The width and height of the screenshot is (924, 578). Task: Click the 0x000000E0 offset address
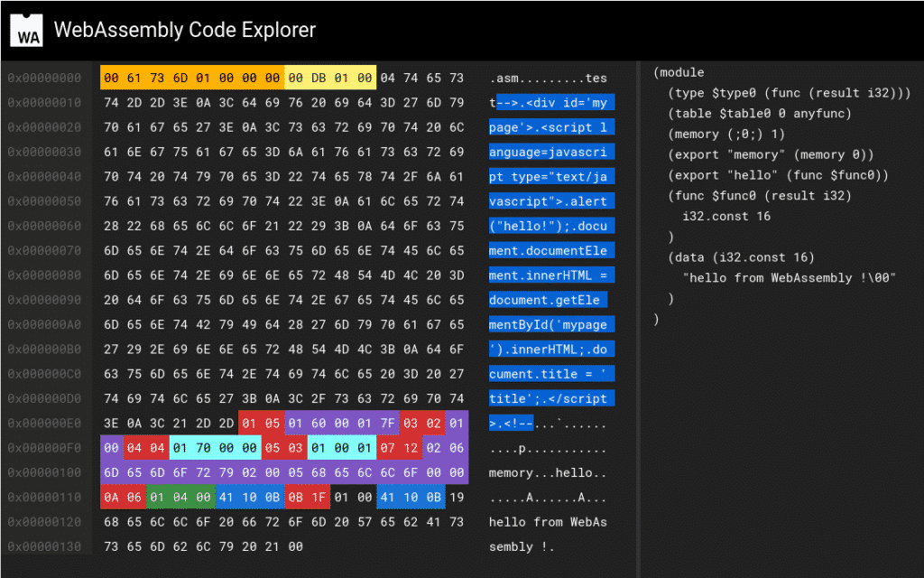[45, 424]
